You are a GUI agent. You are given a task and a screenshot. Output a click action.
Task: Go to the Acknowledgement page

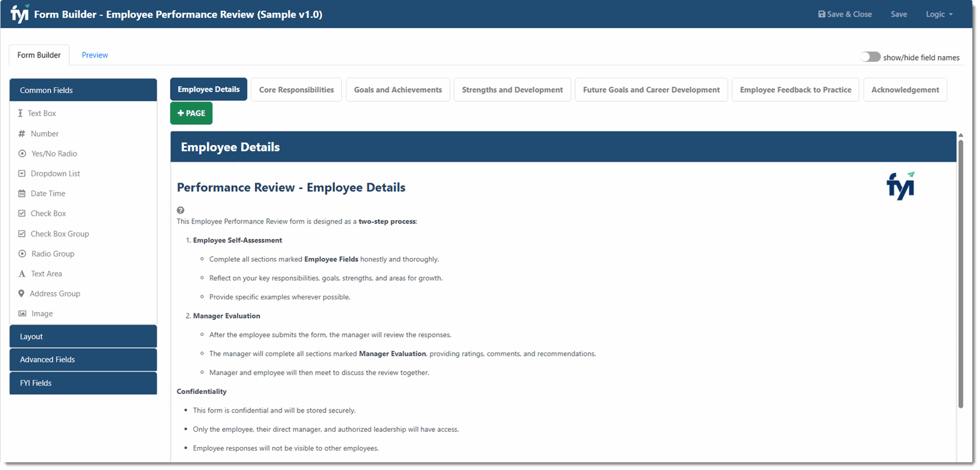coord(905,89)
